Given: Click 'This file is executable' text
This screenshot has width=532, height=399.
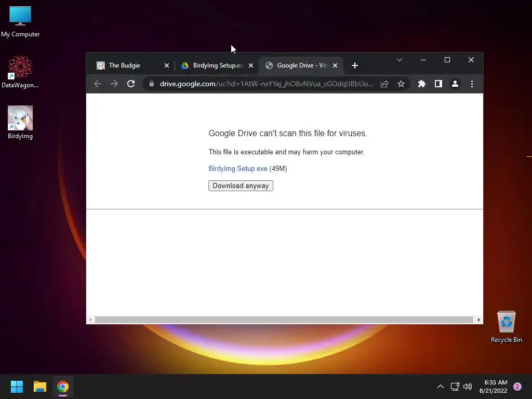Looking at the screenshot, I should [x=286, y=152].
